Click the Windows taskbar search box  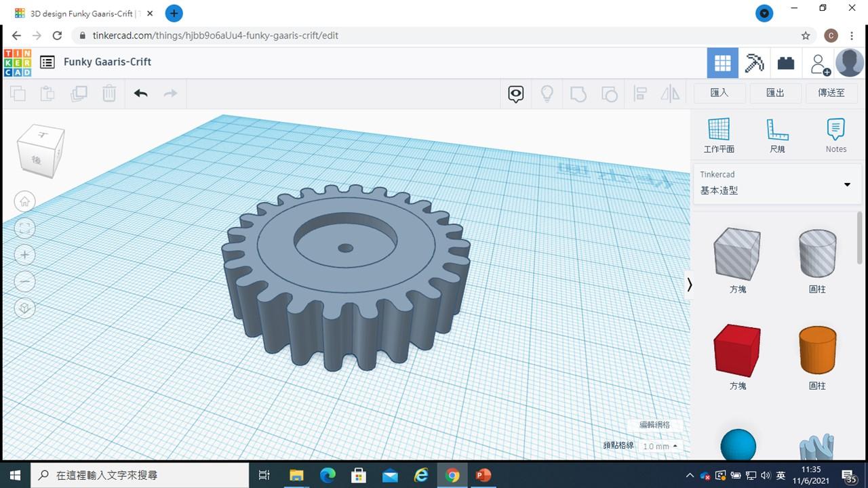(140, 475)
